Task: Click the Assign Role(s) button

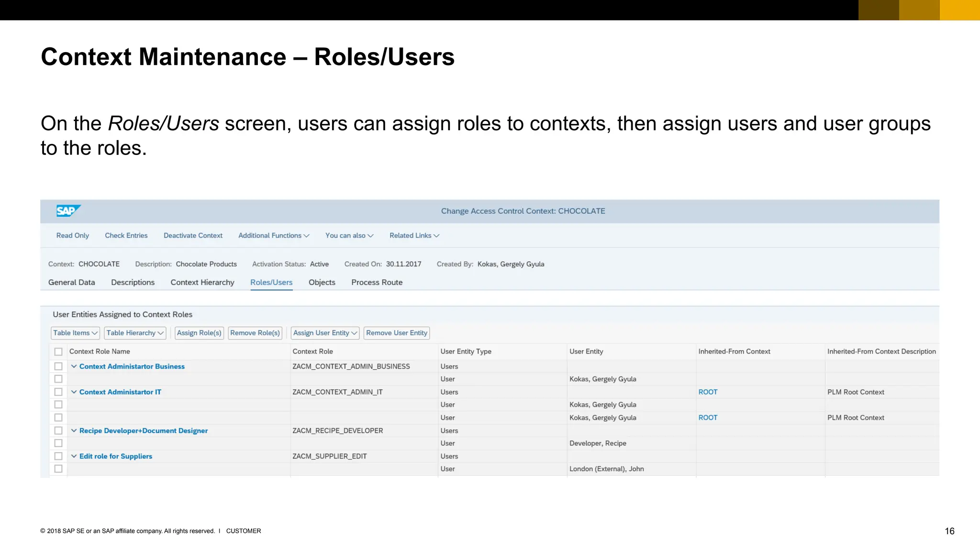Action: 199,333
